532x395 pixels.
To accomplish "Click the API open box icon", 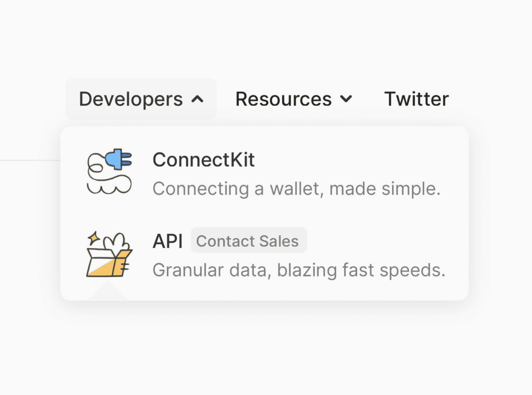I will [109, 254].
